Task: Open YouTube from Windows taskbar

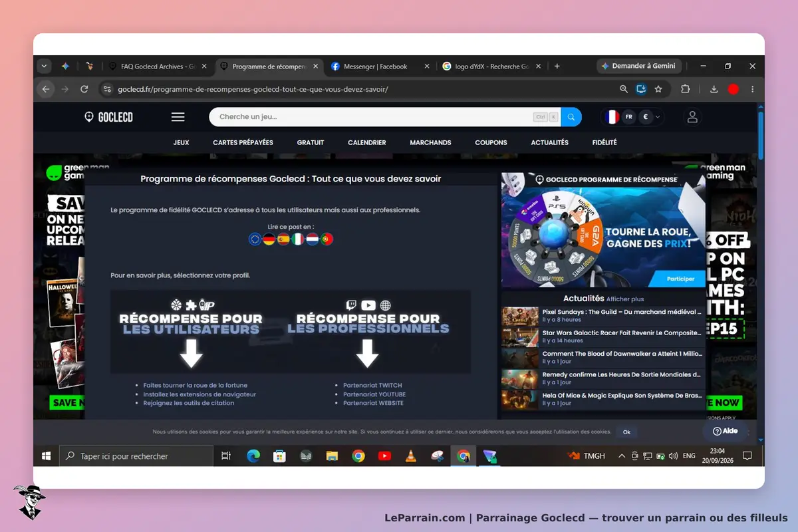Action: coord(384,456)
